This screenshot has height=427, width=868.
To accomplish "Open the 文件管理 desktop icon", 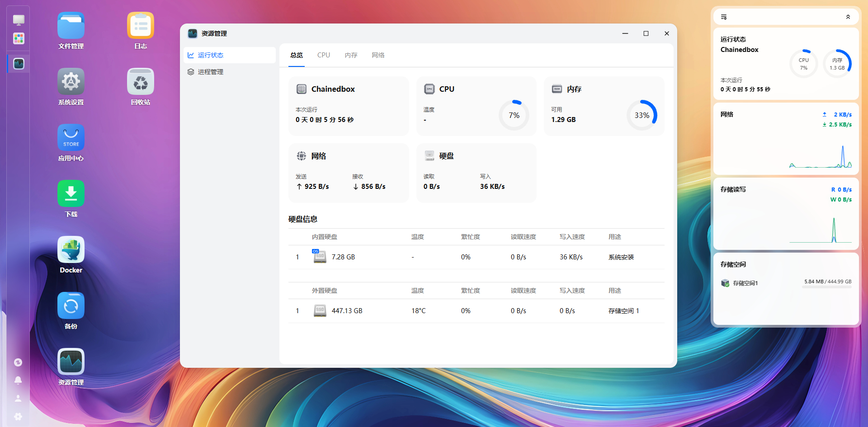I will pyautogui.click(x=71, y=26).
